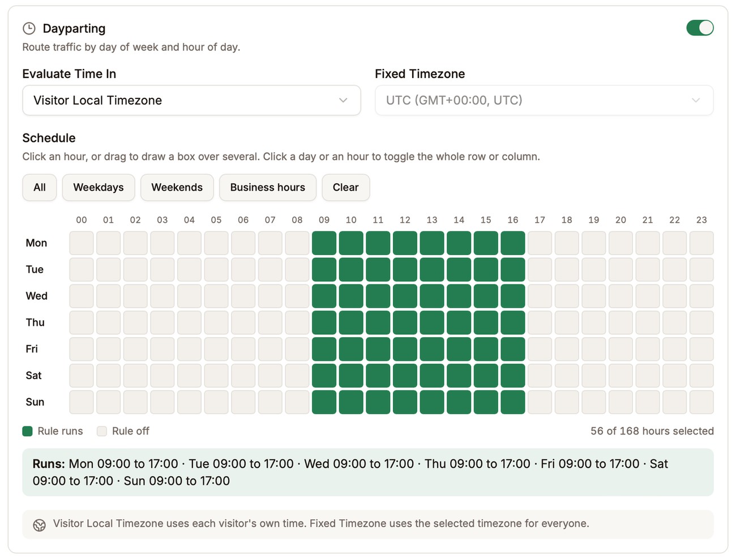
Task: Click the Runs summary text
Action: (x=350, y=472)
